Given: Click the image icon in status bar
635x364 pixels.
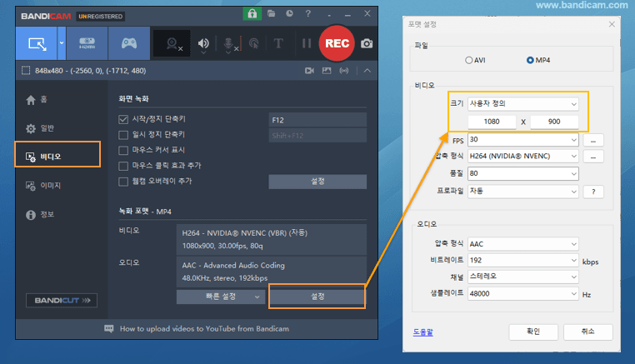Looking at the screenshot, I should pos(327,71).
